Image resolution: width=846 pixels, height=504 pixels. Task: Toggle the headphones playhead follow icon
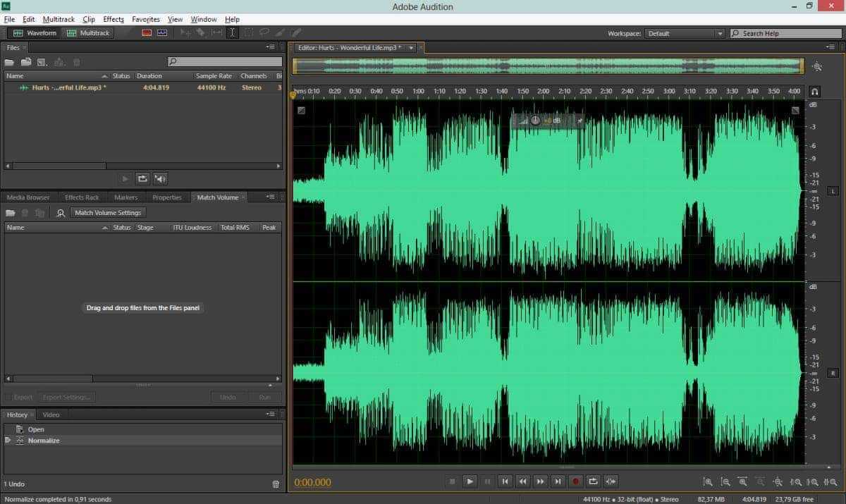click(814, 92)
